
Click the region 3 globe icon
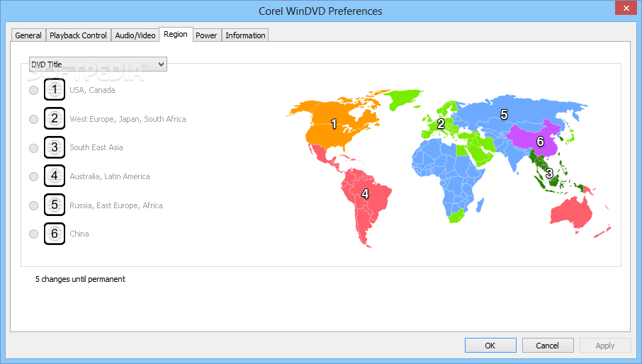(55, 147)
